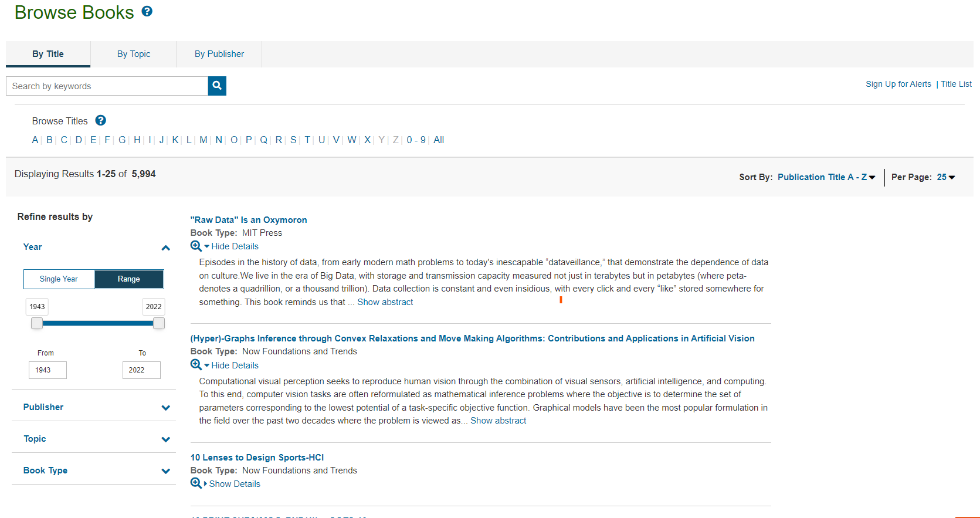Viewport: 980px width, 518px height.
Task: Open Sort By Publication Title dropdown
Action: pos(826,177)
